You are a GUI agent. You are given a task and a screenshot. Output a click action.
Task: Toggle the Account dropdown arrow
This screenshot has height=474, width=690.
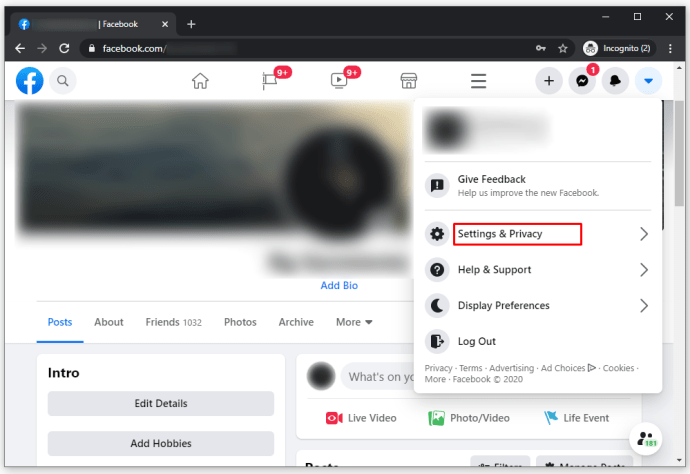(648, 81)
